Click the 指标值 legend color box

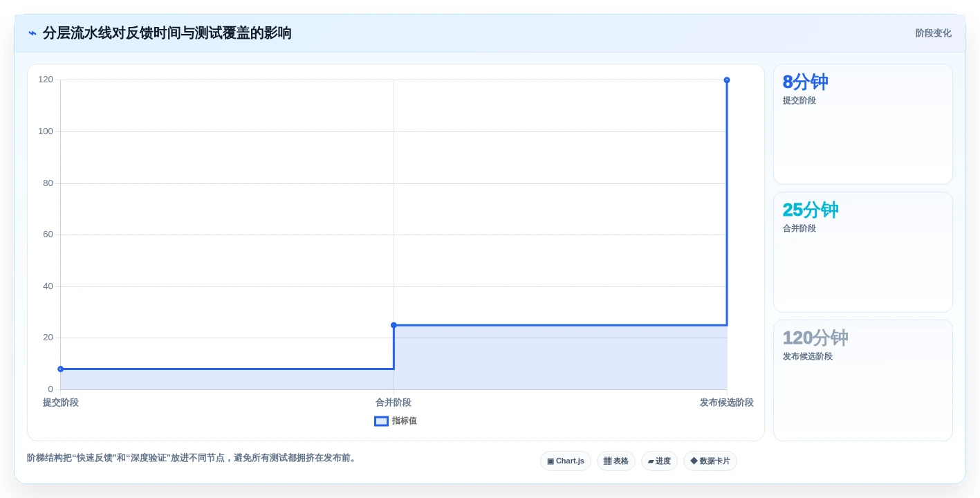pyautogui.click(x=381, y=421)
